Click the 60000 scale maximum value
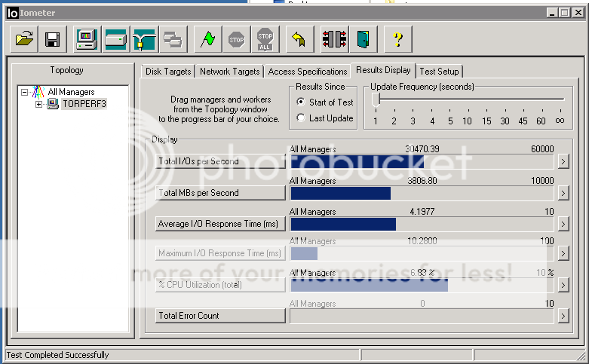Viewport: 589px width, 364px height. 542,149
